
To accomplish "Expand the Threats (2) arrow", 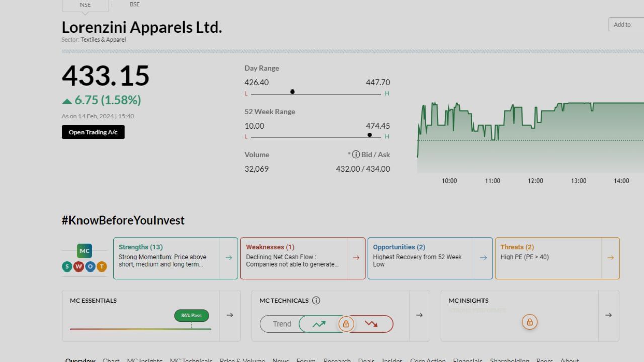I will pos(611,258).
